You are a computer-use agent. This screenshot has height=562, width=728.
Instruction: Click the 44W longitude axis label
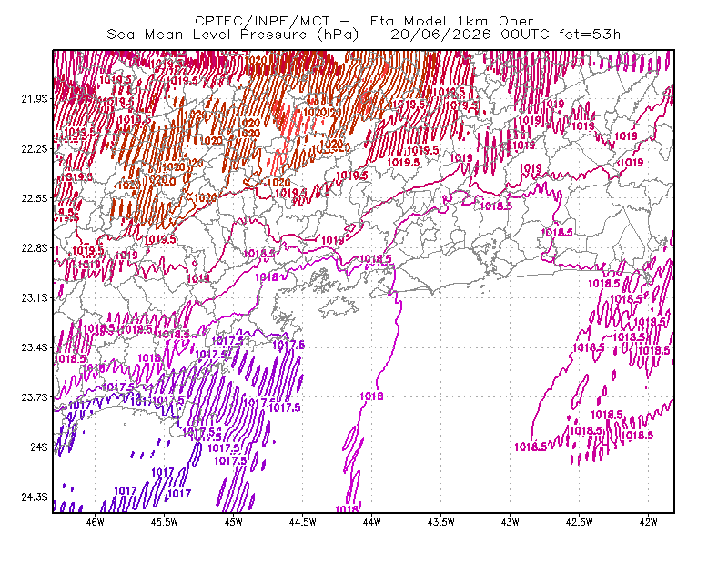coord(371,522)
